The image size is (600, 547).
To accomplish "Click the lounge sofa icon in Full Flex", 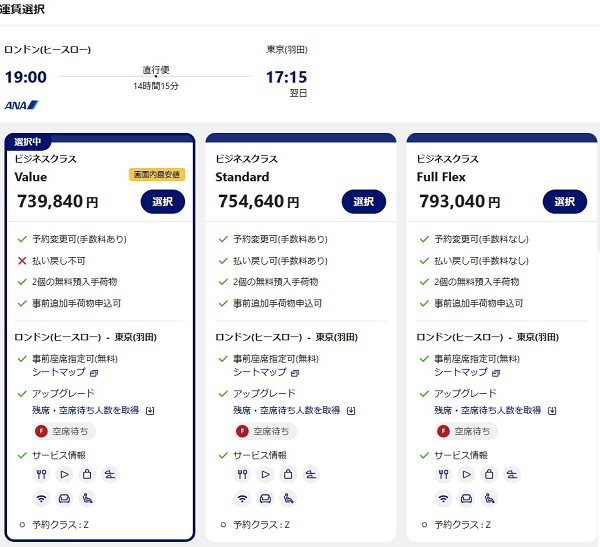I will tap(465, 499).
